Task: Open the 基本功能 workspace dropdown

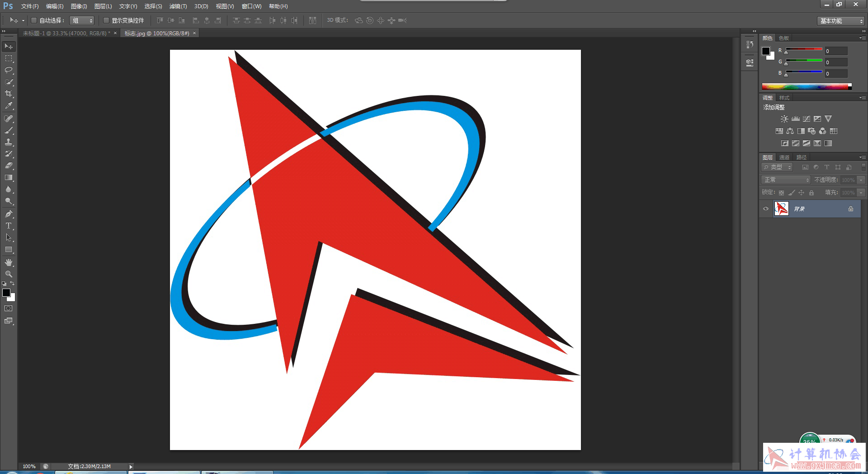Action: pos(840,21)
